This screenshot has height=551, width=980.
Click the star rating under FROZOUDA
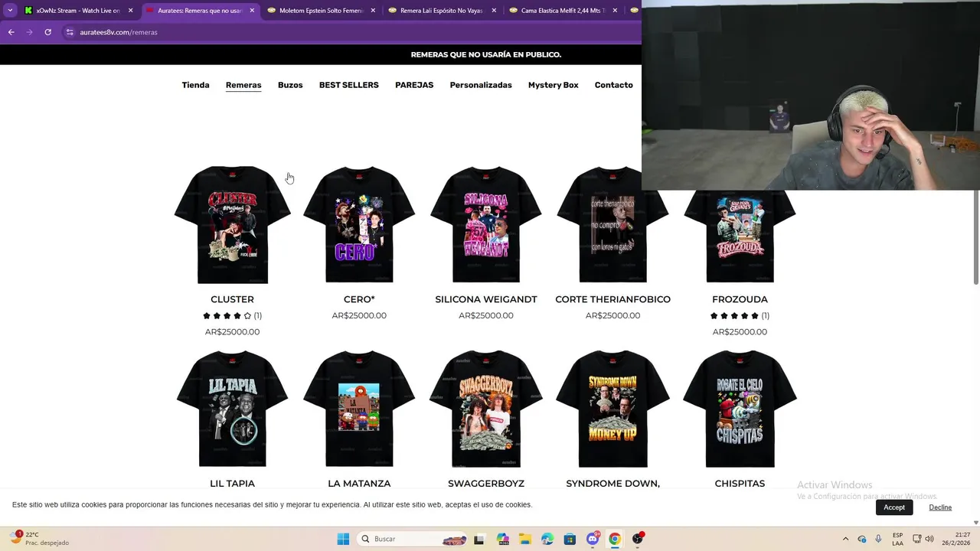(x=734, y=315)
